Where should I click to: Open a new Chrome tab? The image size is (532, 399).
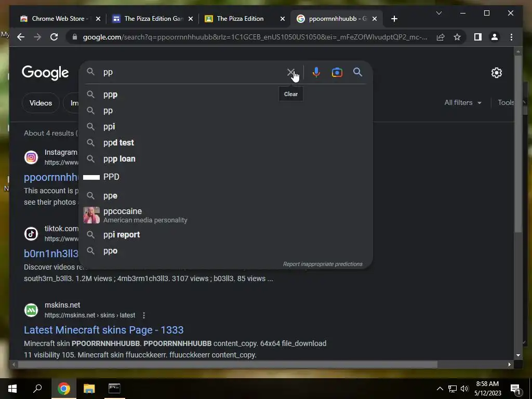(394, 19)
